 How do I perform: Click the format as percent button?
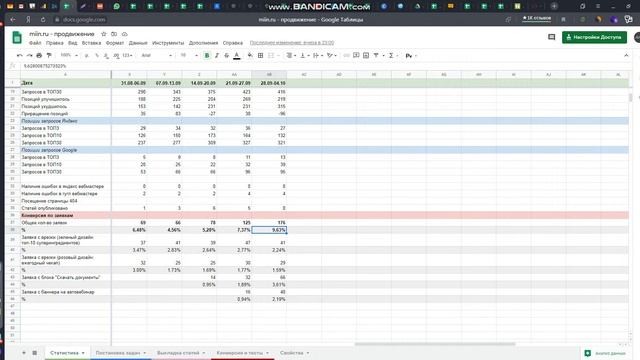97,56
